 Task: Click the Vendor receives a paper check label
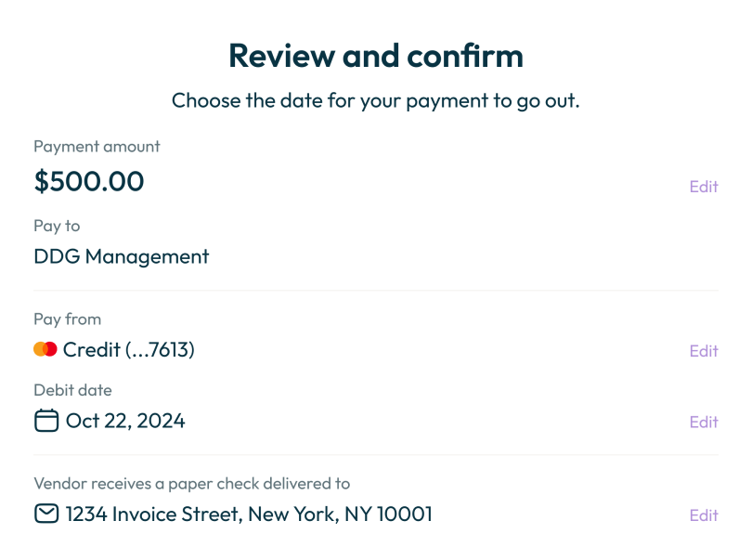click(x=192, y=484)
